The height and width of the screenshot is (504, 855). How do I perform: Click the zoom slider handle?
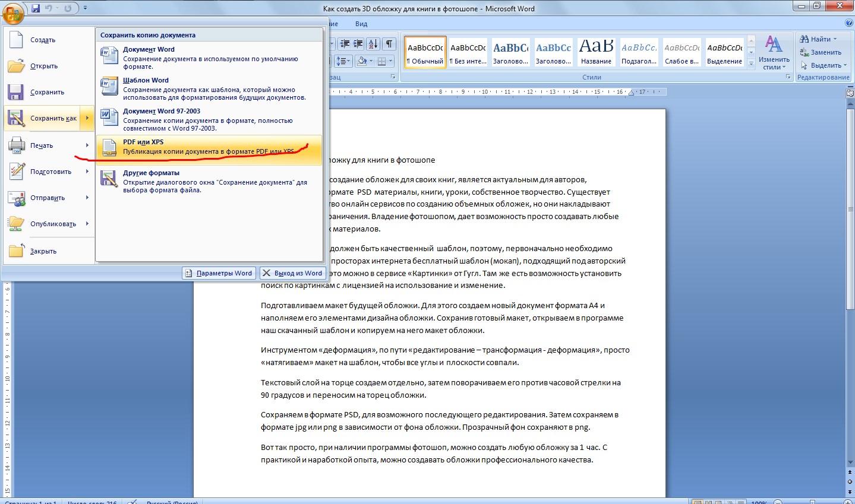(813, 502)
